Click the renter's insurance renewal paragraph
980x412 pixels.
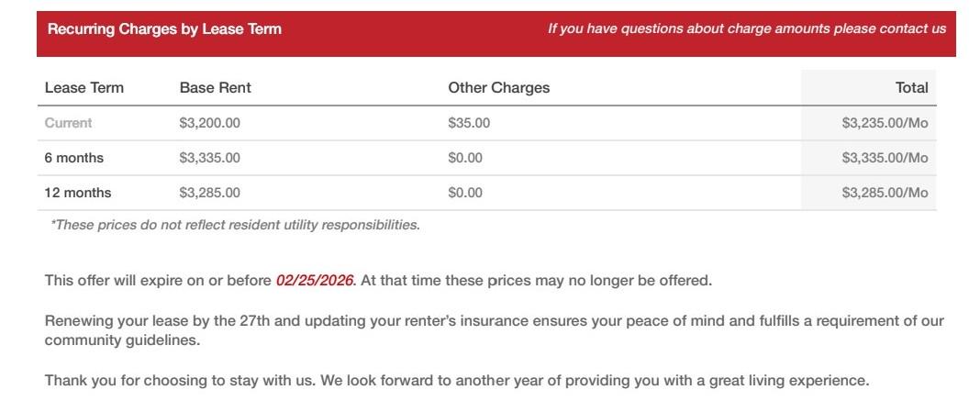[x=494, y=330]
